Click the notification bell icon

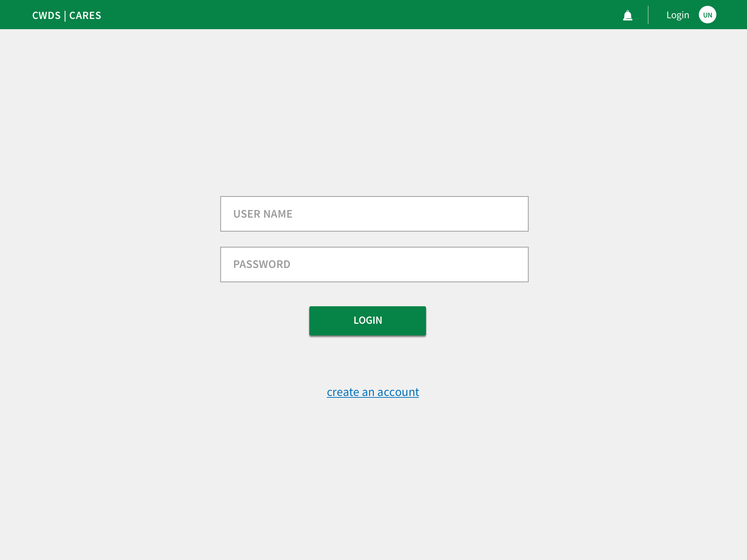coord(627,15)
